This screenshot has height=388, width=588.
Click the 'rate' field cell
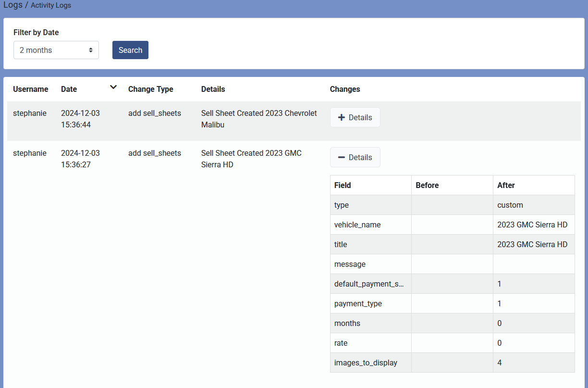point(371,343)
